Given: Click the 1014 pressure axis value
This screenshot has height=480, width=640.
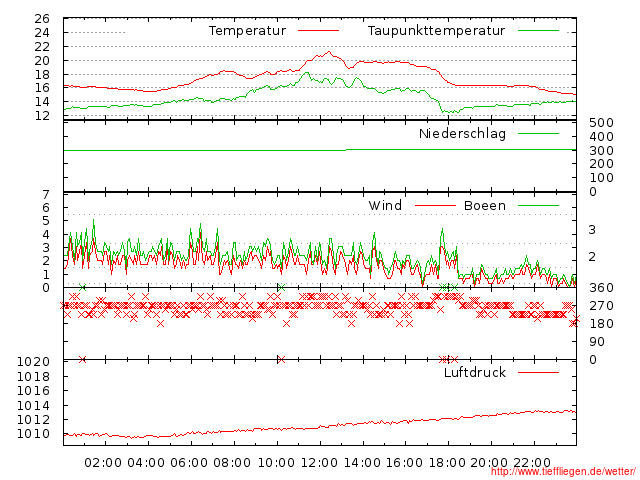Looking at the screenshot, I should tap(33, 406).
